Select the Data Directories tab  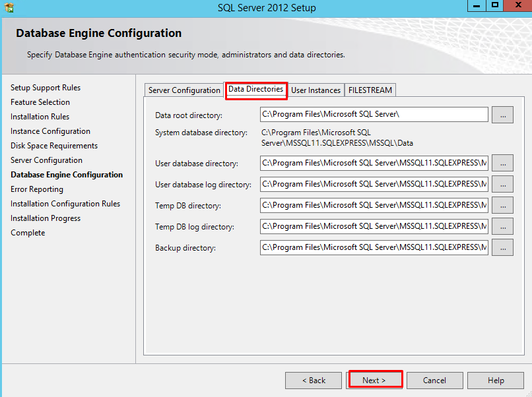[x=256, y=89]
